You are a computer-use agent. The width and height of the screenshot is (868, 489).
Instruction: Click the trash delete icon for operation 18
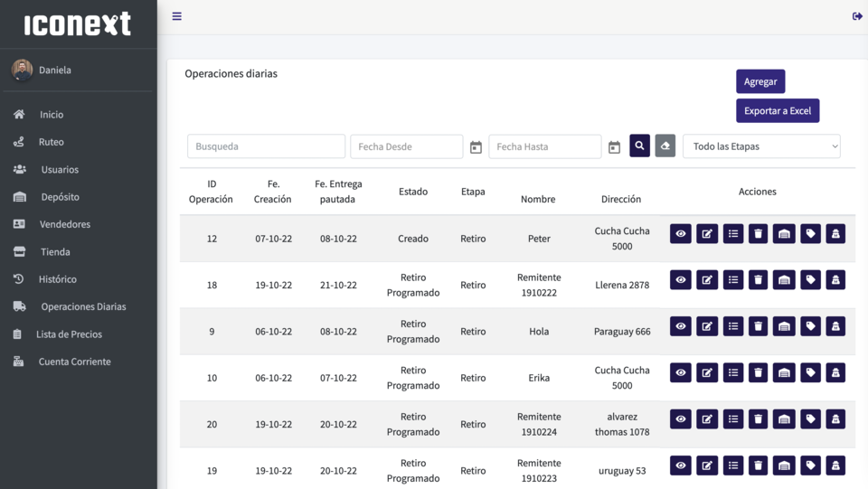pos(758,280)
